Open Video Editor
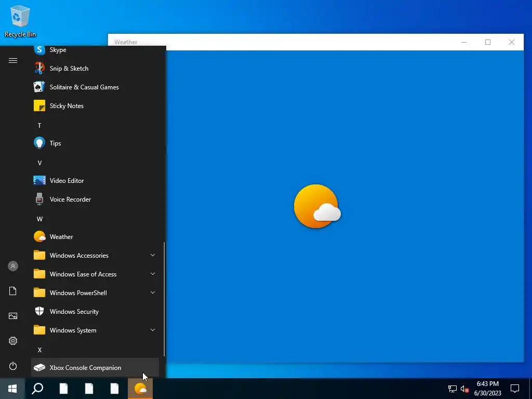The image size is (532, 399). click(x=95, y=180)
